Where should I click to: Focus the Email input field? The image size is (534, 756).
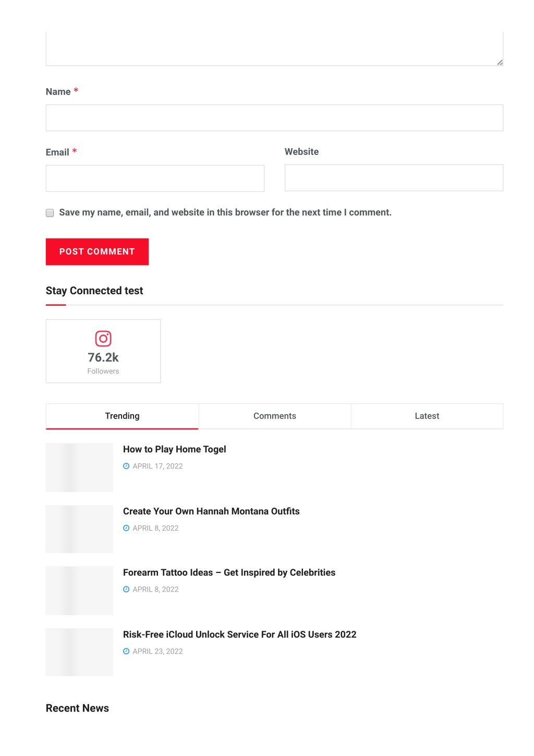point(155,178)
